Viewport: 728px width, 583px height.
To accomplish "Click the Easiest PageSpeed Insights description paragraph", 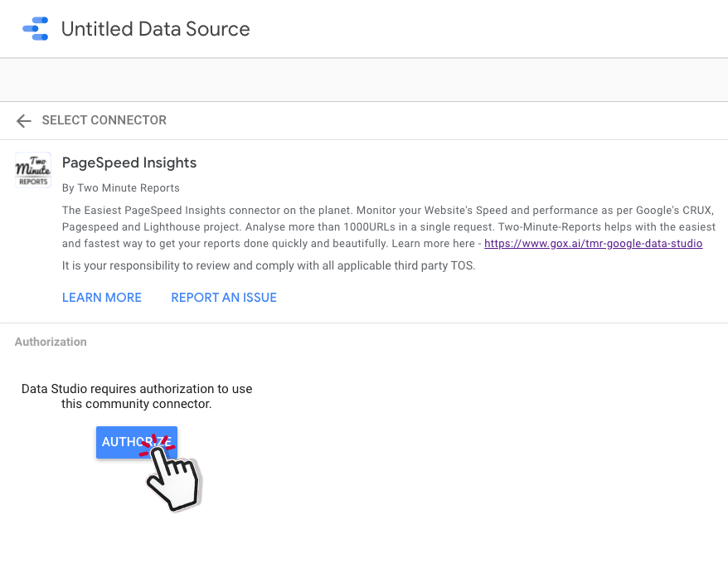I will (389, 226).
